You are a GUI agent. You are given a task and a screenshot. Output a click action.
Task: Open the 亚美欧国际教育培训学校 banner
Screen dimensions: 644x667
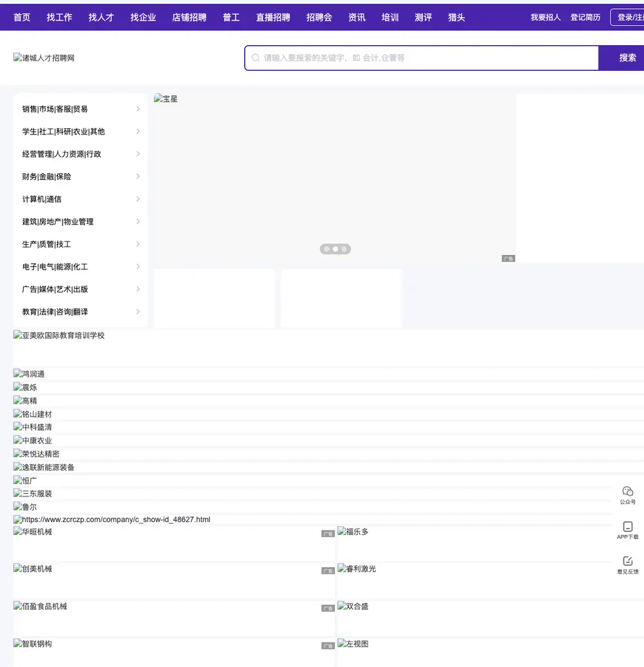tap(328, 348)
